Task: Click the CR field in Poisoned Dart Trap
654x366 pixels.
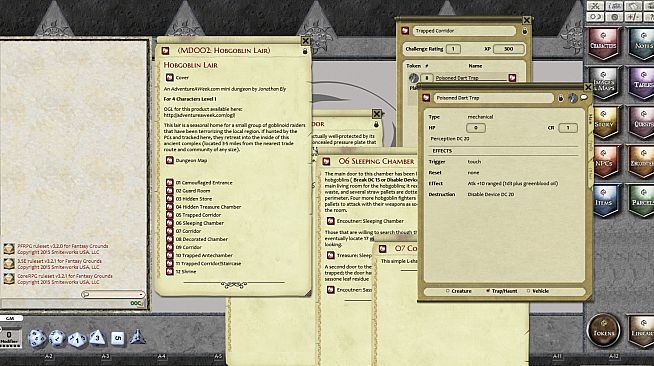Action: pos(568,128)
